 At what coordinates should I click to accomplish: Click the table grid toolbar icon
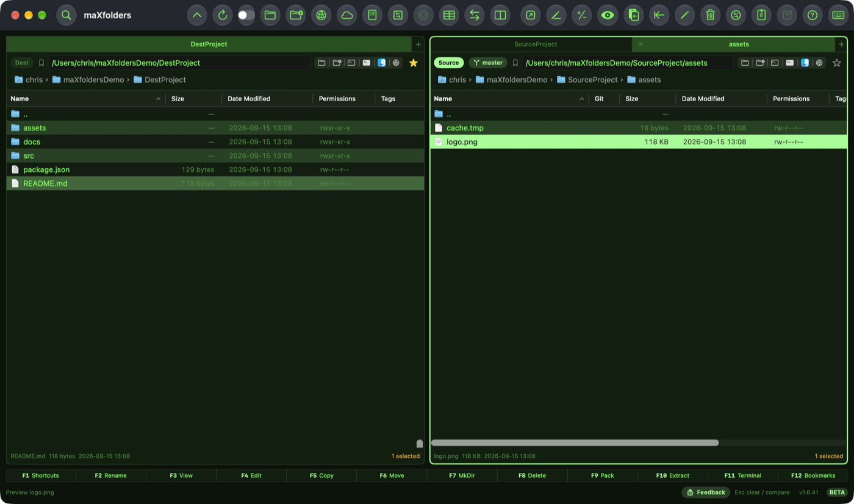click(x=449, y=15)
